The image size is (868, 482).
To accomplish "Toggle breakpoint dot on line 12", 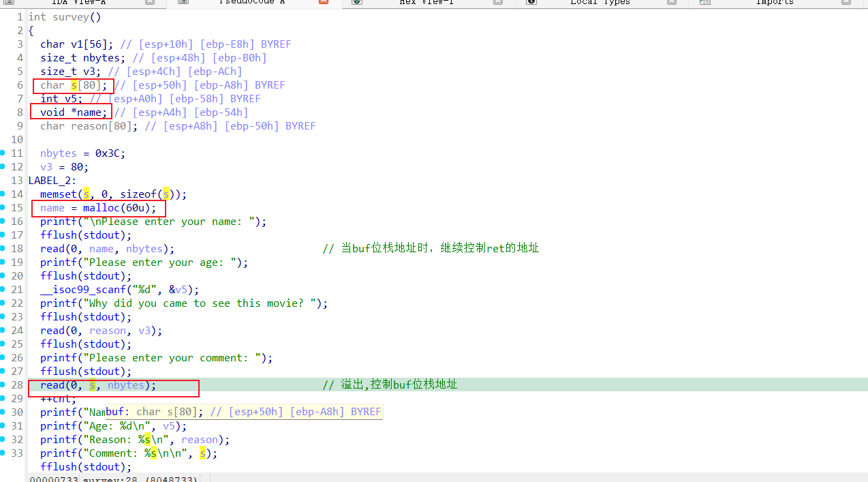I will click(x=4, y=167).
